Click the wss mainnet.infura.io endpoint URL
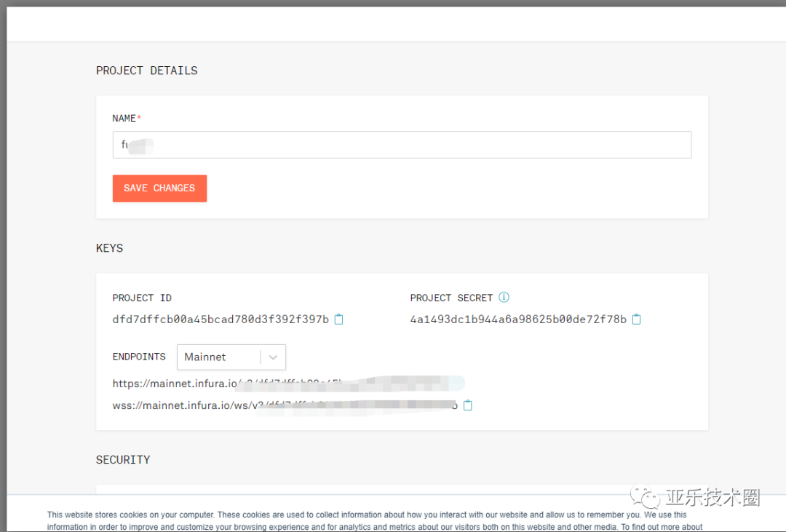 pos(285,405)
